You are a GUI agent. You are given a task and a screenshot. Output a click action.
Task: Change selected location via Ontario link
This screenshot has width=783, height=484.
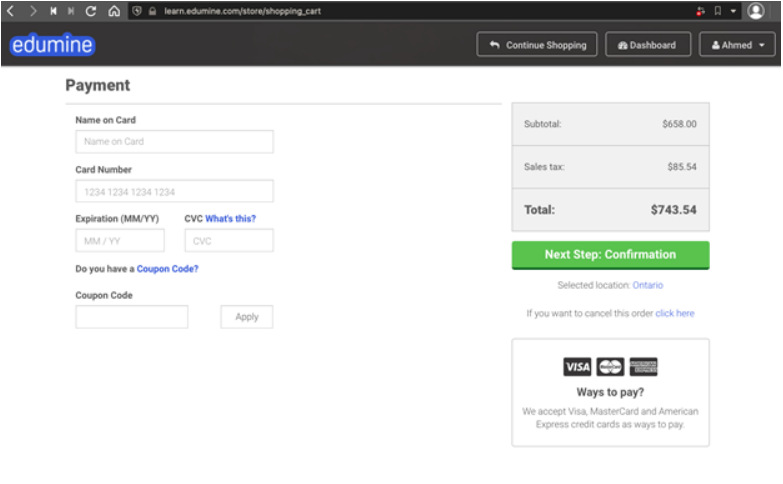click(648, 285)
